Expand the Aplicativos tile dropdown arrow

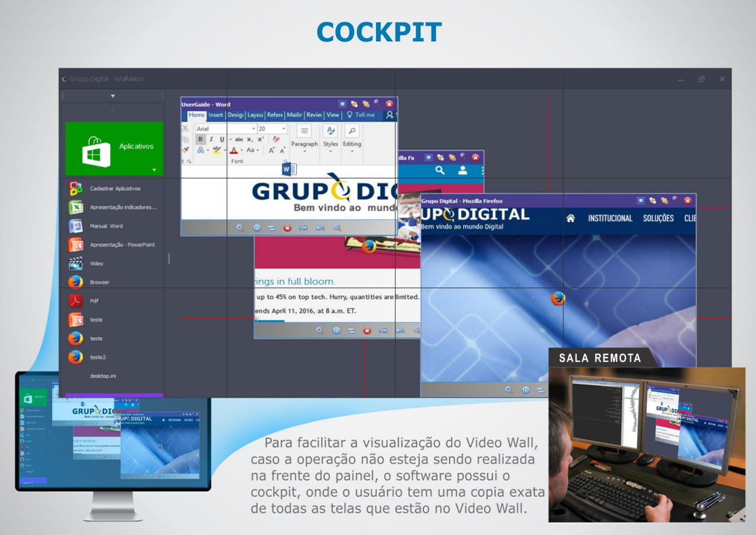click(154, 170)
